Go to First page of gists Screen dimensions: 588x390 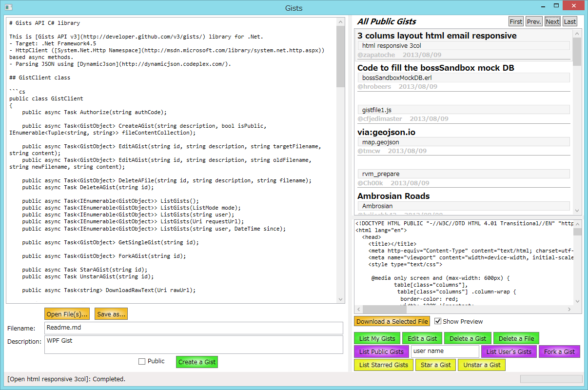coord(516,21)
